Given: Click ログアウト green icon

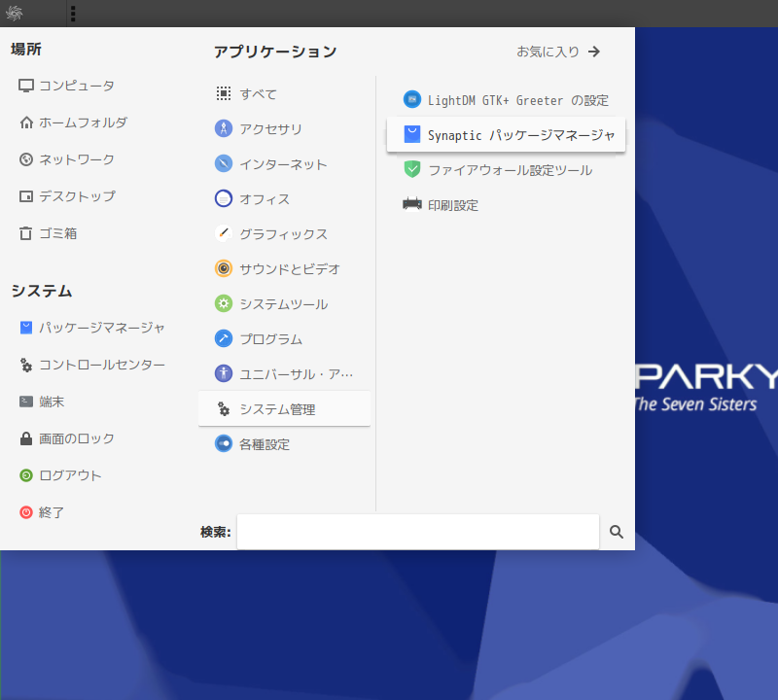Looking at the screenshot, I should [26, 475].
